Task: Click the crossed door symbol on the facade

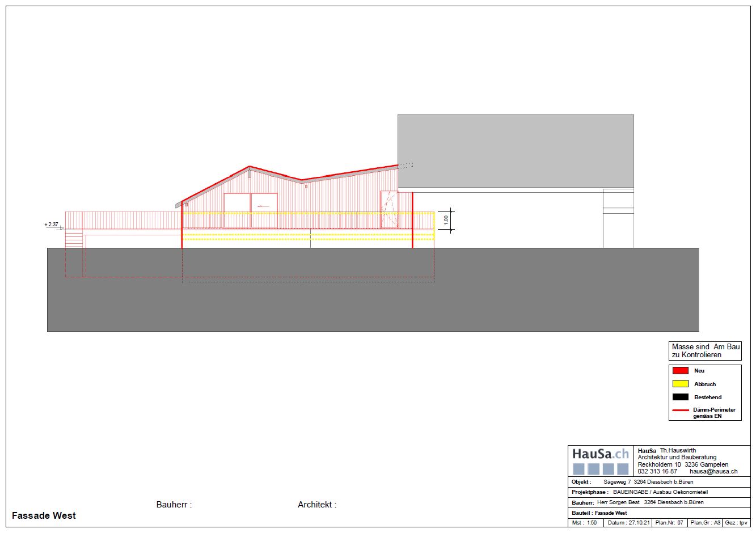Action: pyautogui.click(x=389, y=210)
